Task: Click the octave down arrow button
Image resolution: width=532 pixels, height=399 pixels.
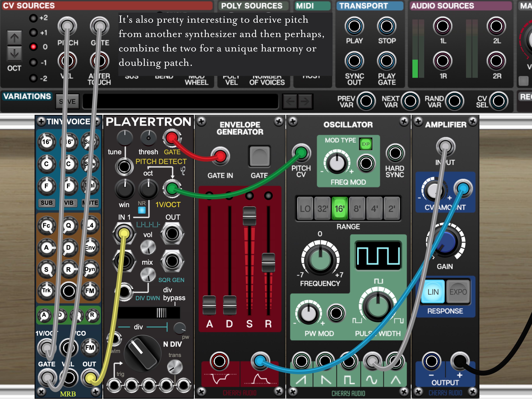Action: point(14,53)
